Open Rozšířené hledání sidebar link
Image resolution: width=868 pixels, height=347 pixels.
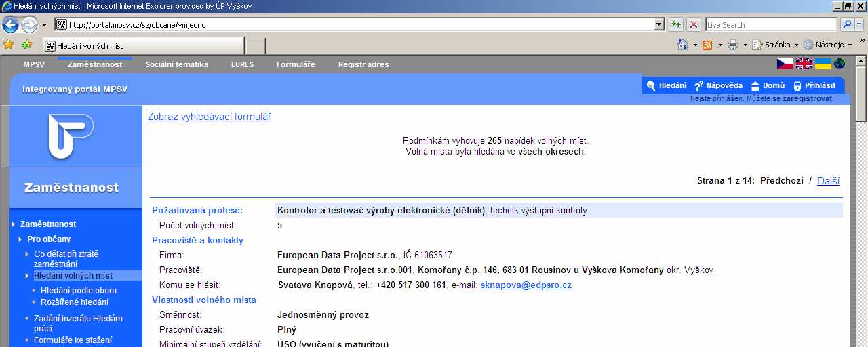[x=75, y=302]
